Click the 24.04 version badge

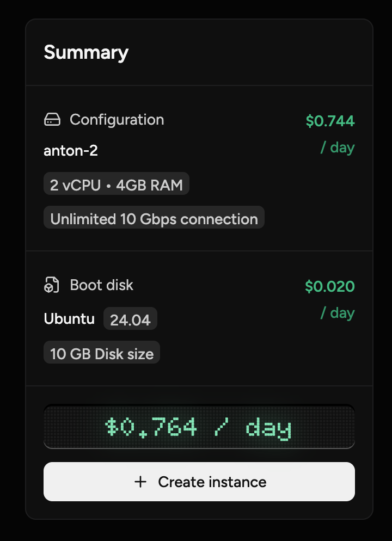[130, 319]
